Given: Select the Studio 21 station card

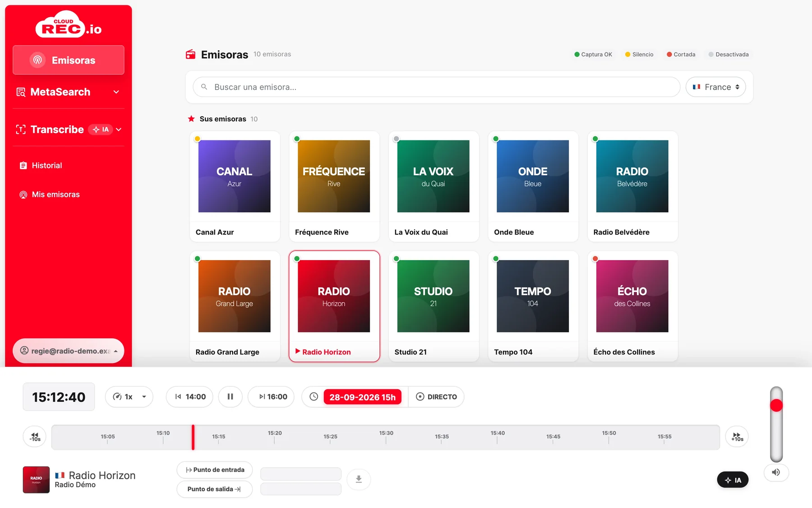Looking at the screenshot, I should (x=434, y=306).
